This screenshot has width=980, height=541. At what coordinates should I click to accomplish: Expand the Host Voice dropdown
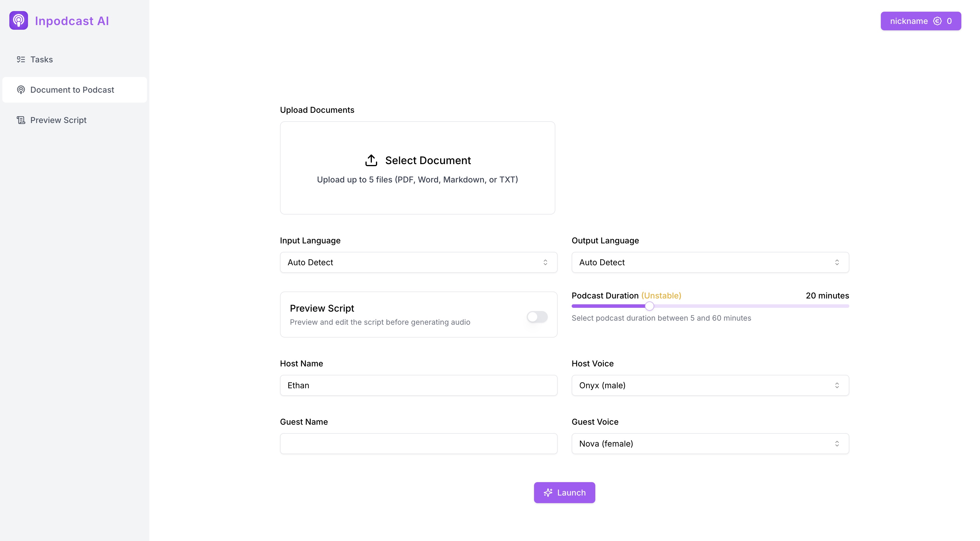point(710,385)
